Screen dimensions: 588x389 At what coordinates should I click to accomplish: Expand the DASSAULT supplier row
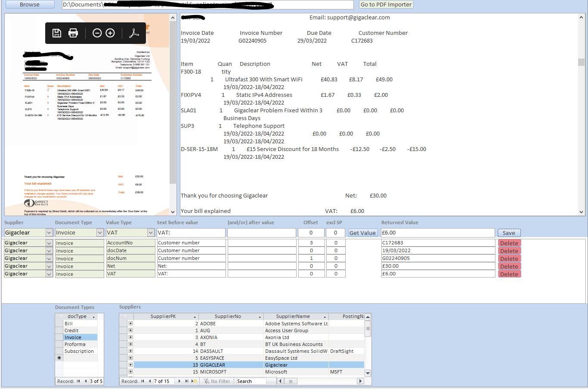pos(130,351)
